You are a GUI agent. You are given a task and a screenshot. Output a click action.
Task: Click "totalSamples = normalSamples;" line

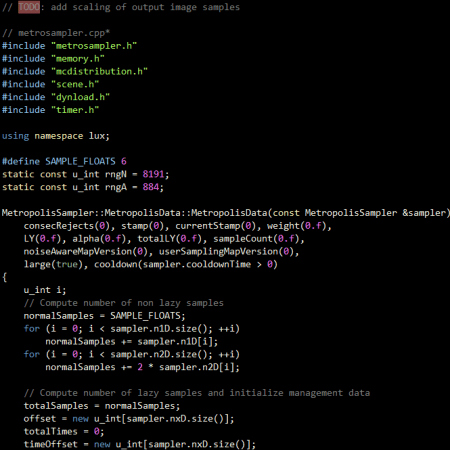coord(102,406)
